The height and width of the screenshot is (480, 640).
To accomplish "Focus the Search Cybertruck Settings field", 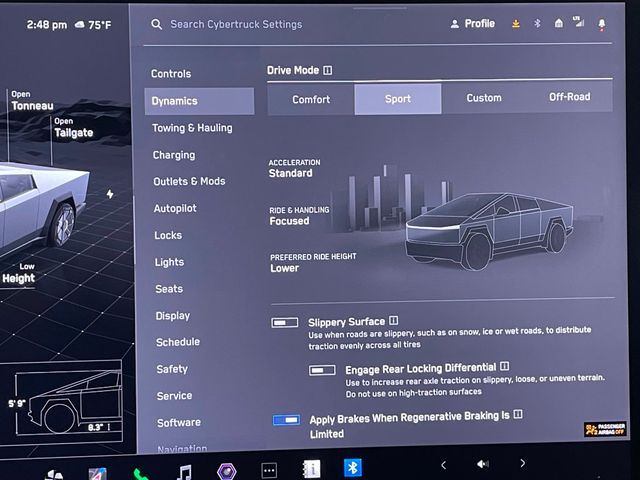I will pos(236,24).
